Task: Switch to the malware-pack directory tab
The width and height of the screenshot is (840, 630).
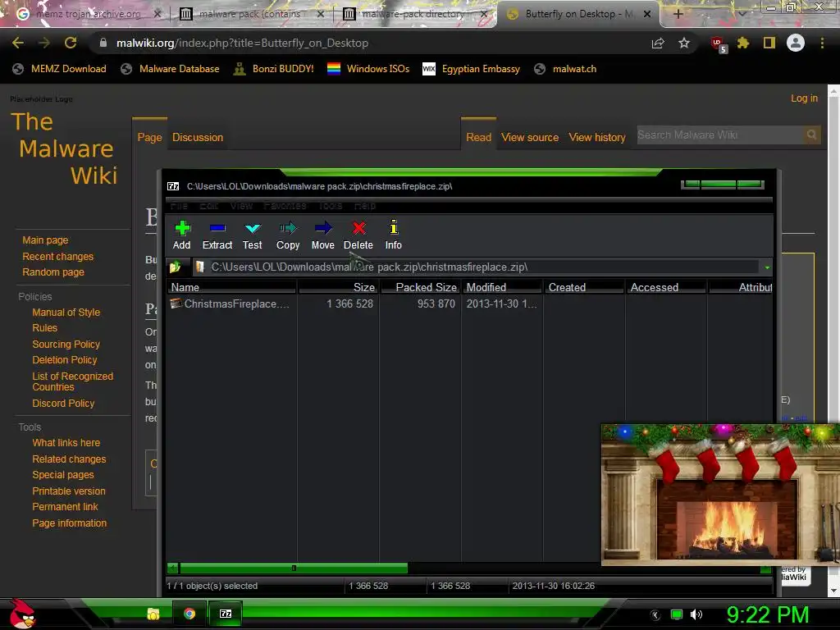Action: click(x=415, y=14)
